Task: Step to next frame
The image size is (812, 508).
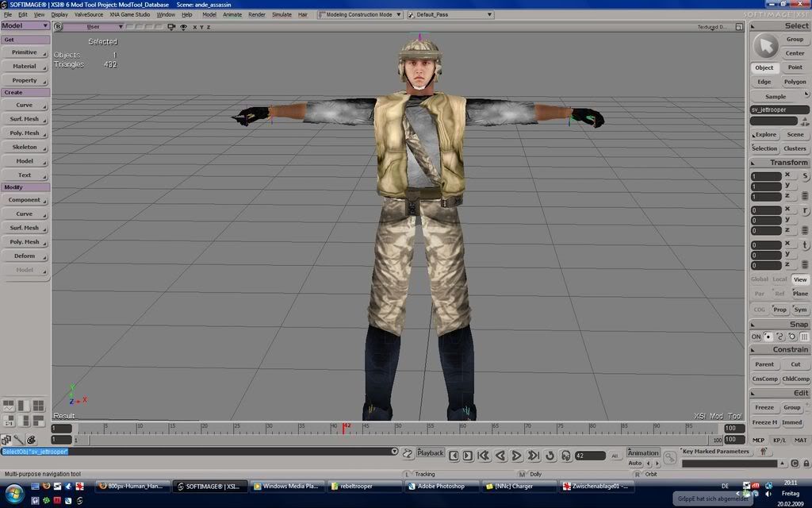Action: pyautogui.click(x=467, y=456)
